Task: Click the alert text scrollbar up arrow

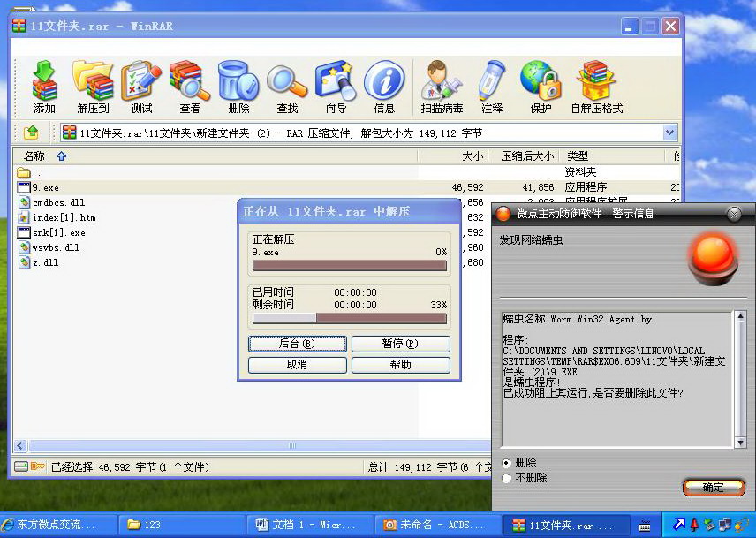Action: (740, 316)
